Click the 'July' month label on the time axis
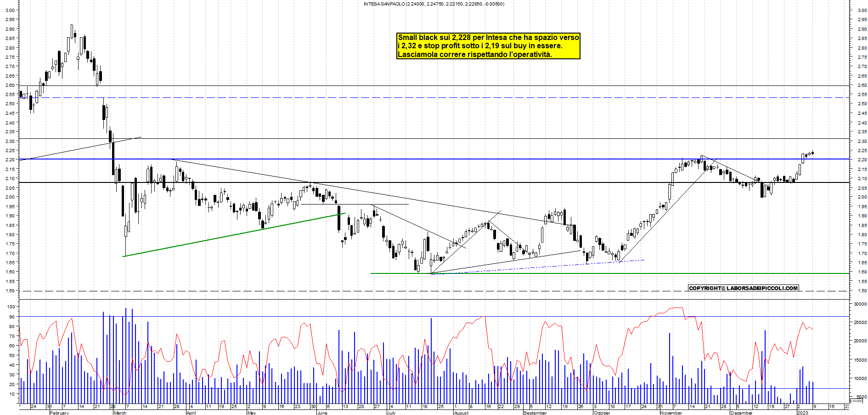 coord(391,413)
